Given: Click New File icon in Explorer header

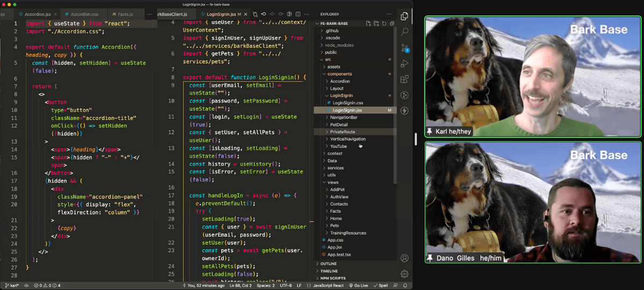Looking at the screenshot, I should click(x=368, y=24).
